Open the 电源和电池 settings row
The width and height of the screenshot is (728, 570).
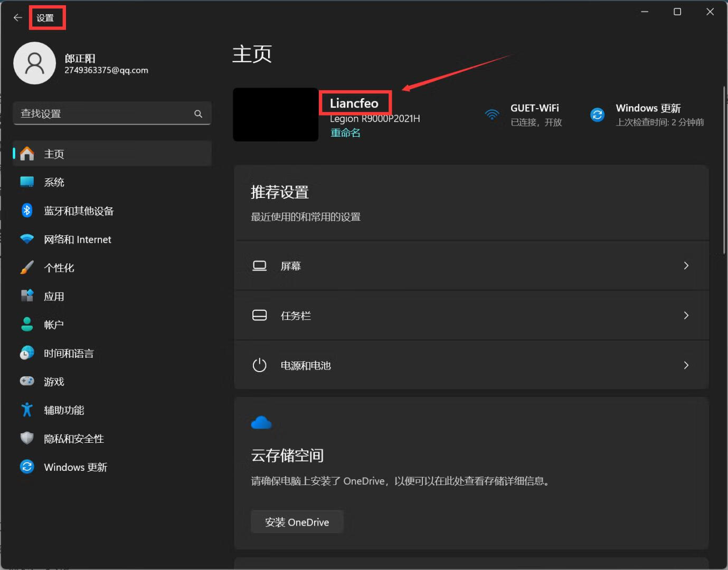471,365
